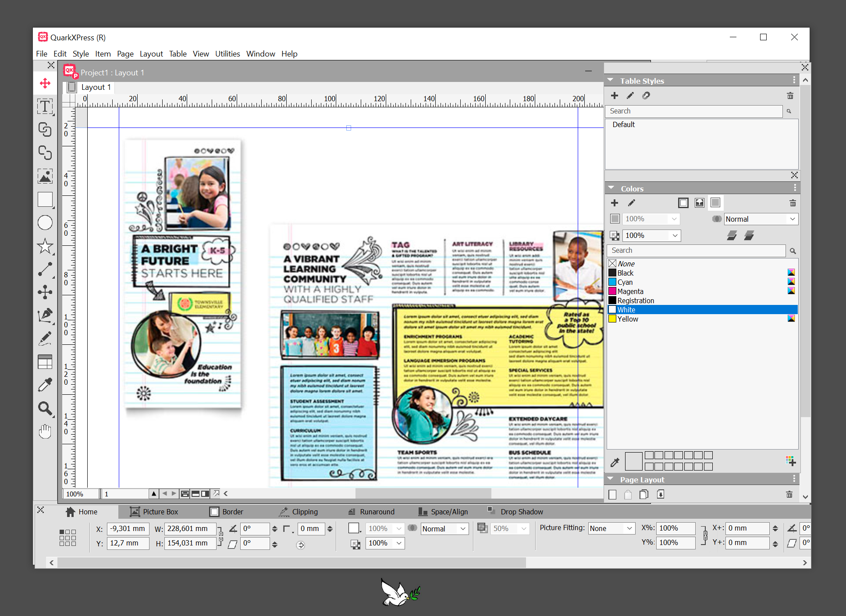Toggle proportion lock for width and height
The image size is (846, 616).
pos(220,535)
